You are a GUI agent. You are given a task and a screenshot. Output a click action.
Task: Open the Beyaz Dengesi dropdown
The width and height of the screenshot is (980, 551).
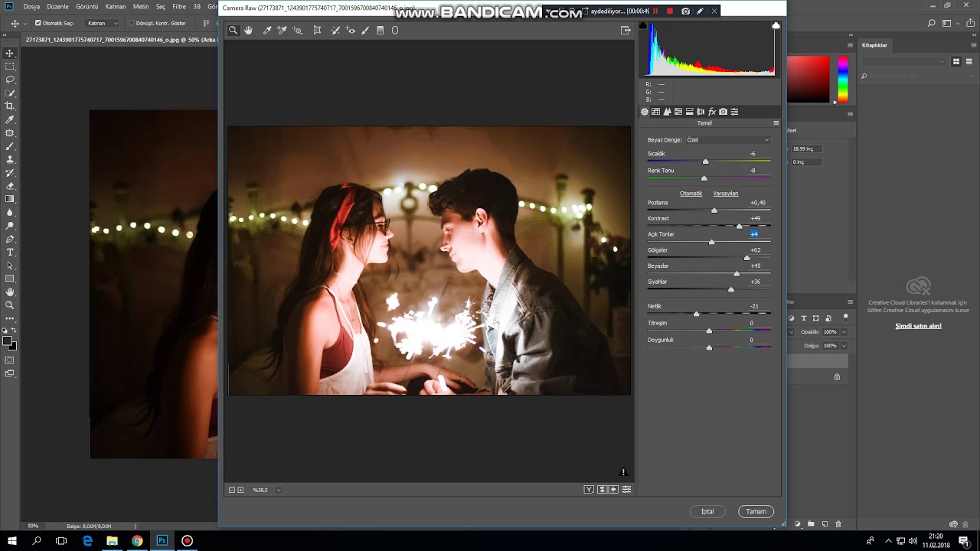point(727,140)
